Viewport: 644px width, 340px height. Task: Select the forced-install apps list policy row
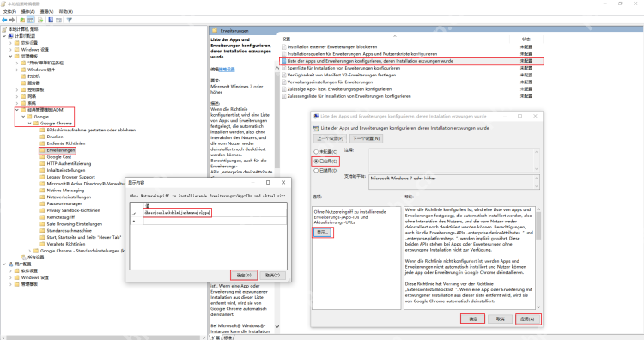pyautogui.click(x=411, y=61)
